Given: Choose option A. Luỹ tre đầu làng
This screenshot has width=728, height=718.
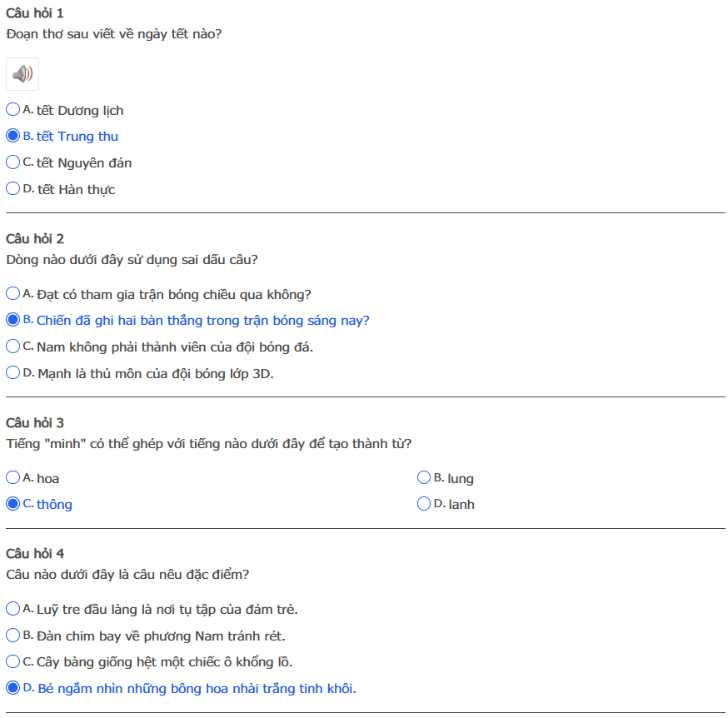Looking at the screenshot, I should pyautogui.click(x=13, y=609).
